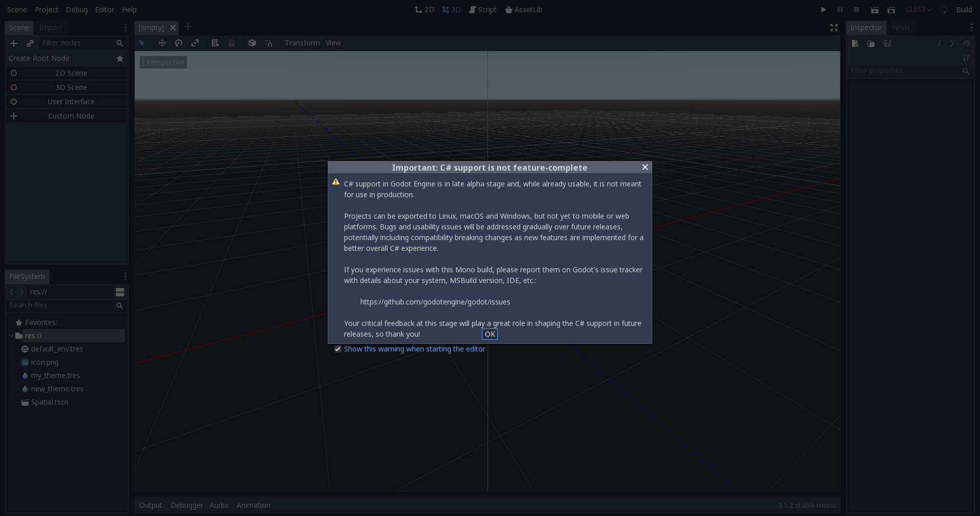Toggle snap mode in the 3D toolbar
This screenshot has height=516, width=980.
click(x=269, y=43)
